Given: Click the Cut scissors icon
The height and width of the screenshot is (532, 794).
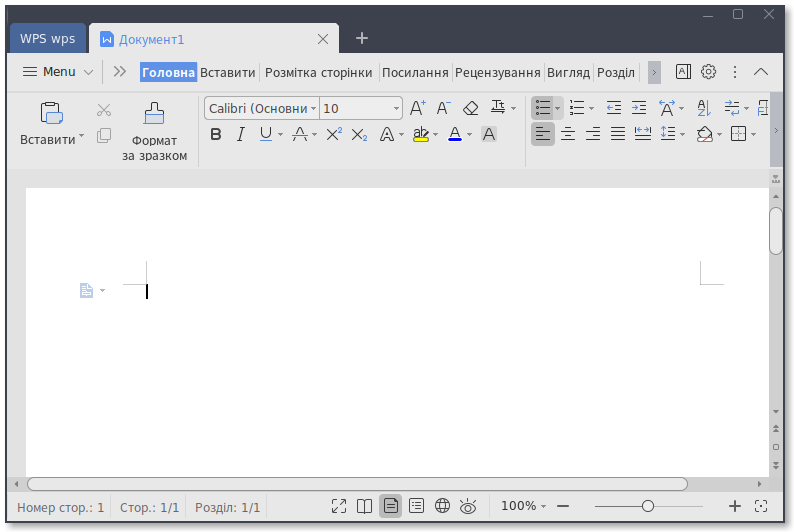Looking at the screenshot, I should pos(104,110).
